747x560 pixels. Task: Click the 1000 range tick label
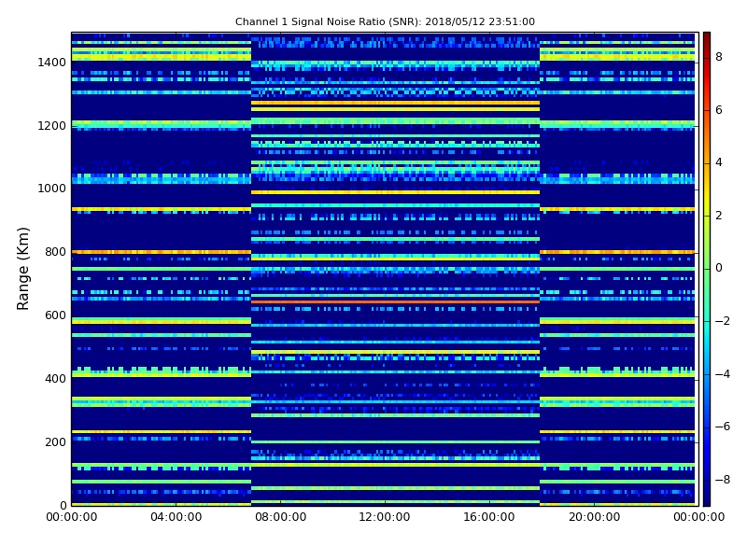coord(52,189)
